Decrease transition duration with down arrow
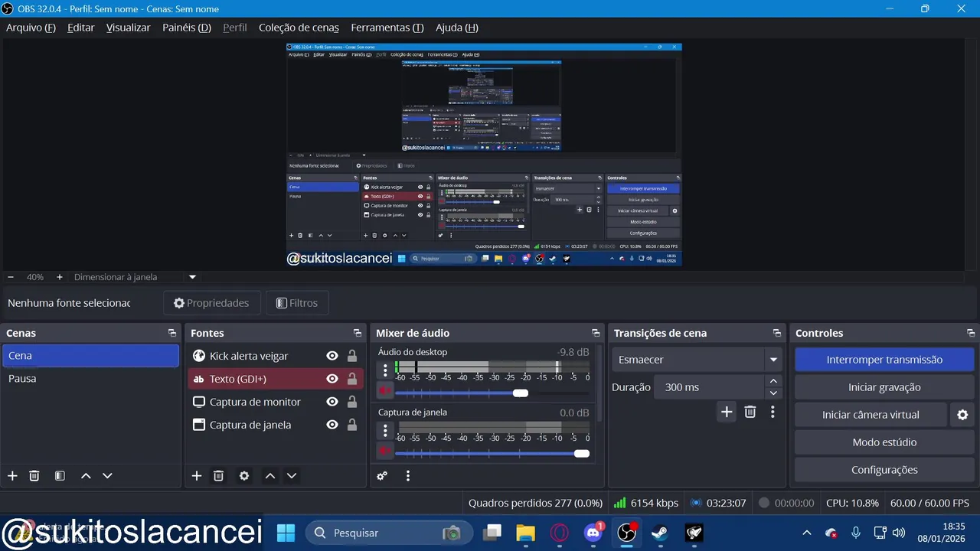Image resolution: width=980 pixels, height=551 pixels. pyautogui.click(x=773, y=393)
